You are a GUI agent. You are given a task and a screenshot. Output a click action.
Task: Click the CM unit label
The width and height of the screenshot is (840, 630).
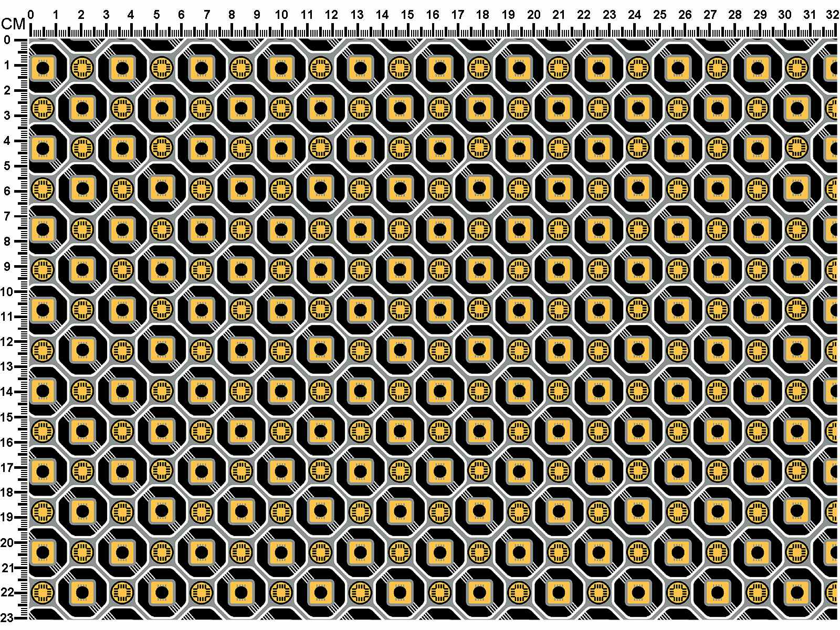[x=14, y=24]
